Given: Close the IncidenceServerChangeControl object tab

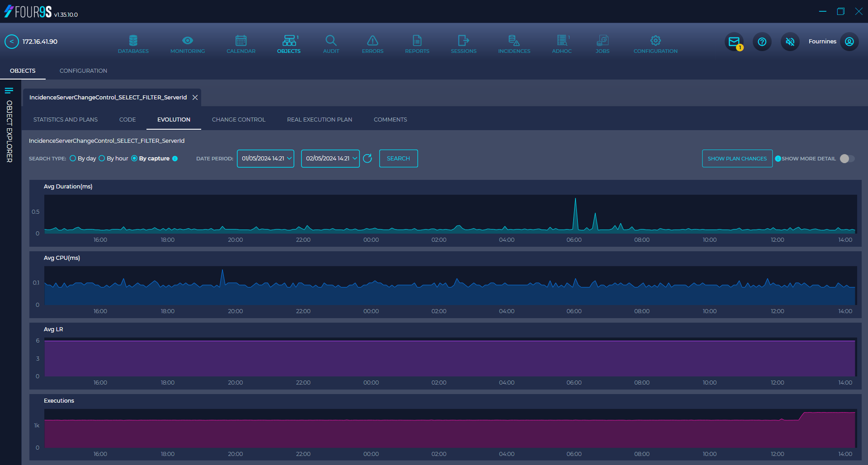Looking at the screenshot, I should tap(195, 97).
